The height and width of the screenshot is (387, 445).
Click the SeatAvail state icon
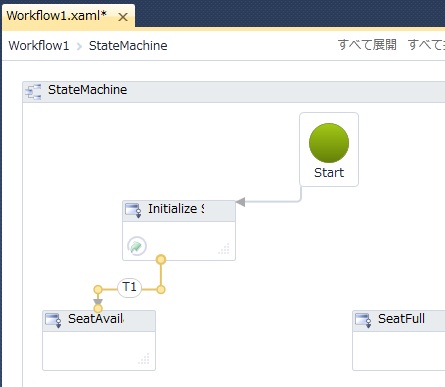click(x=53, y=320)
